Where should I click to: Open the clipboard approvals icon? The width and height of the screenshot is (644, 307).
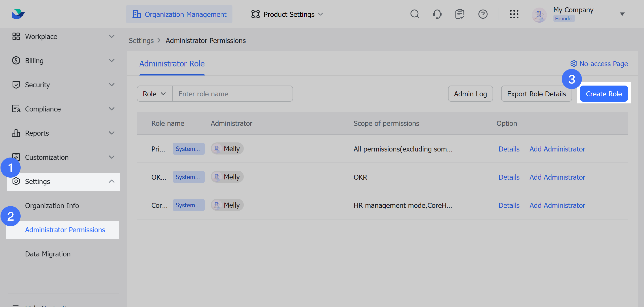tap(459, 14)
